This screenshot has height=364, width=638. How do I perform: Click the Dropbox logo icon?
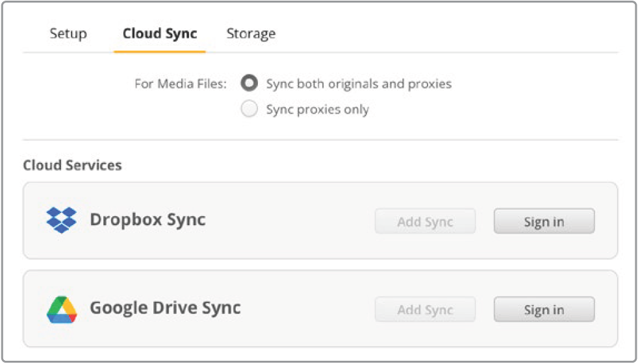point(62,221)
